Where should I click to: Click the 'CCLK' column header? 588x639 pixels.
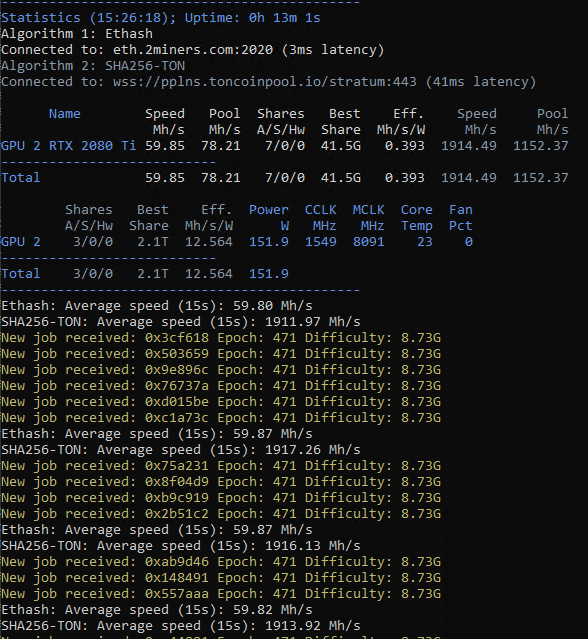coord(321,210)
